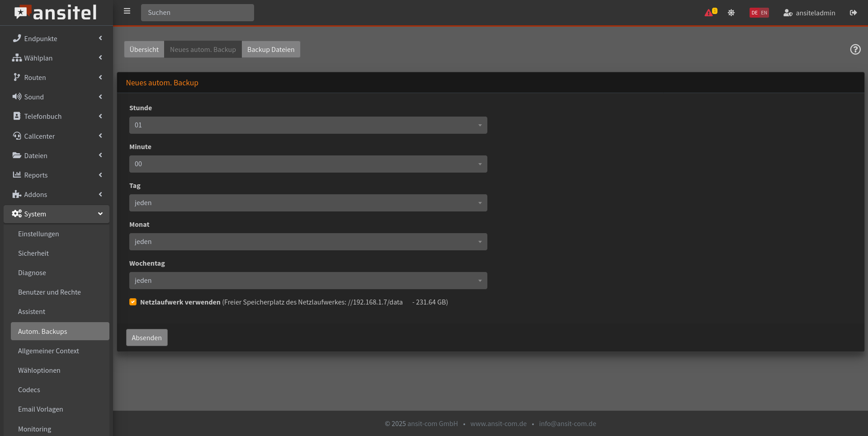Open the Wochentag dropdown
The image size is (868, 436).
[308, 281]
